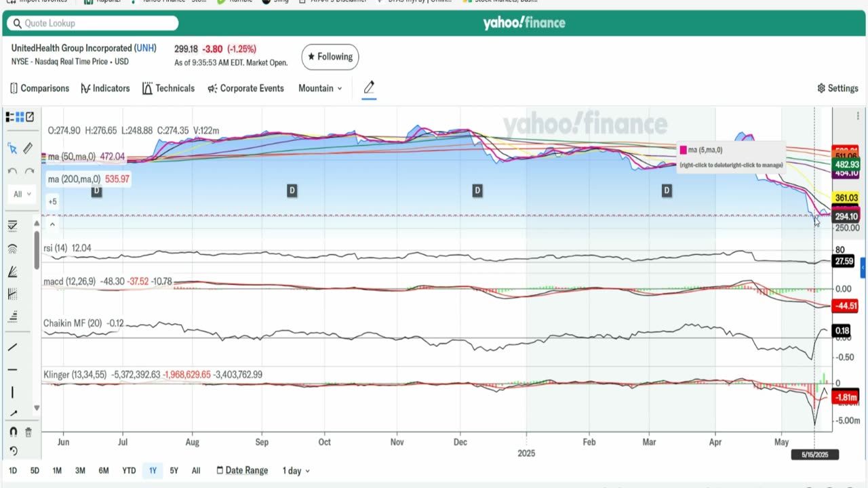Open the chart three-dot options menu
Screen dimensions: 868x488
click(x=858, y=117)
